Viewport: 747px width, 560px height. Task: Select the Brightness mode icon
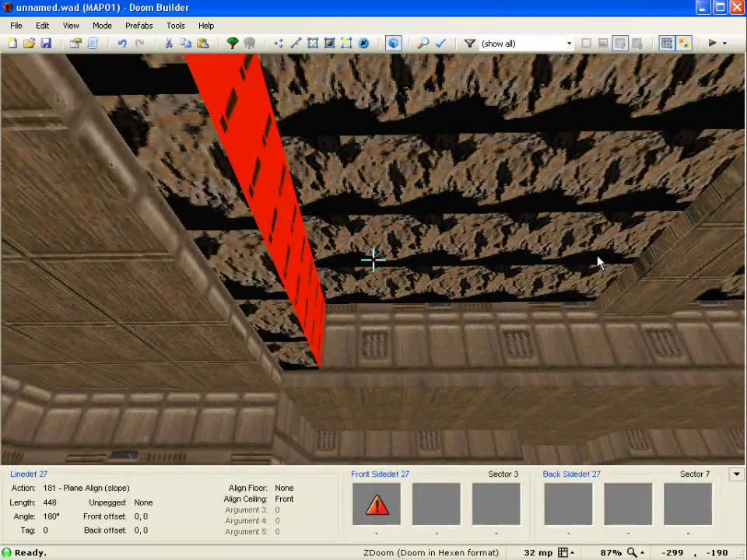(329, 44)
